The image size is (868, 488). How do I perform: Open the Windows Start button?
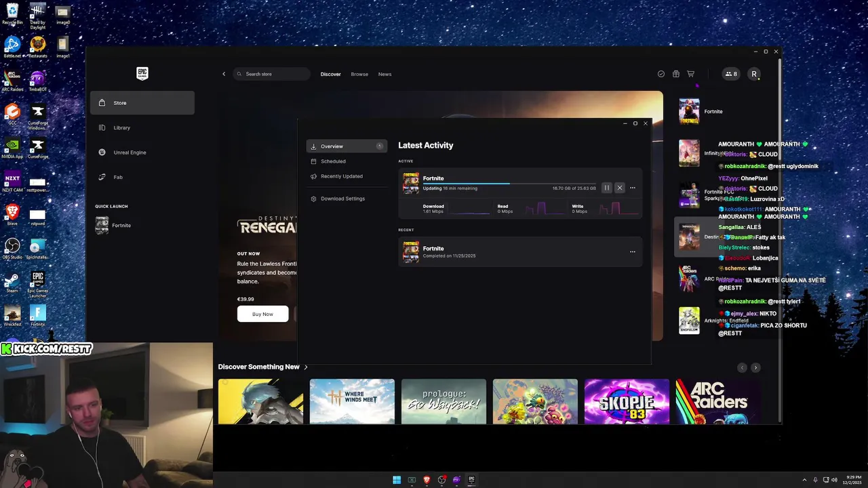397,480
